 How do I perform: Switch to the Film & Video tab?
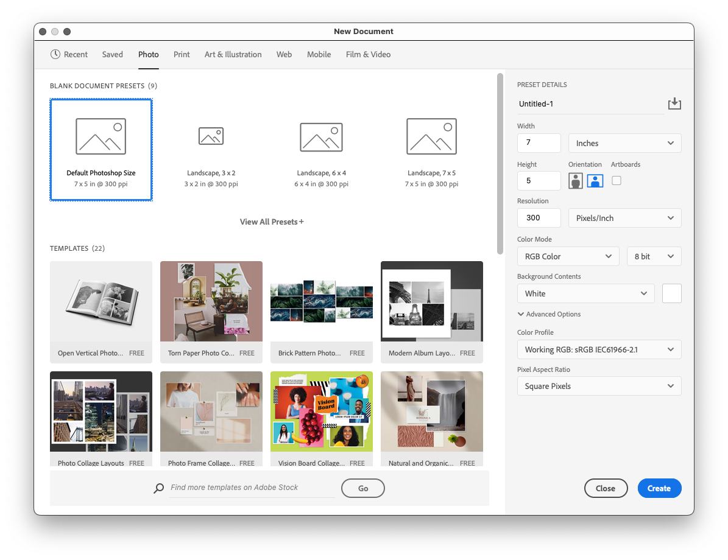coord(368,54)
